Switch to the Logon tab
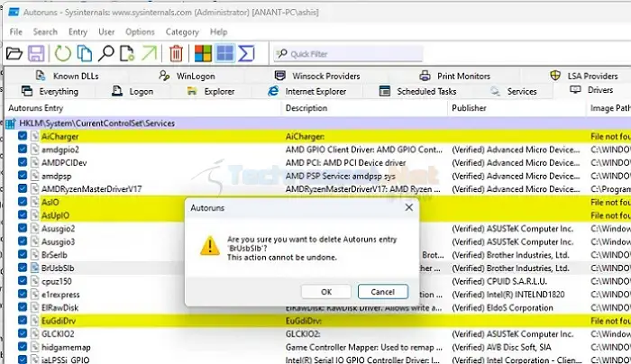The image size is (631, 364). coord(133,91)
